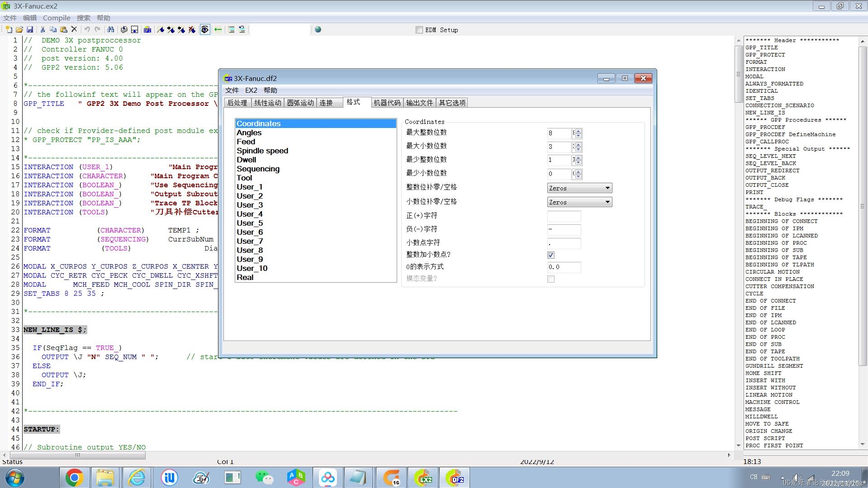The height and width of the screenshot is (488, 868).
Task: Click the 0的表示方式 input field
Action: 564,267
